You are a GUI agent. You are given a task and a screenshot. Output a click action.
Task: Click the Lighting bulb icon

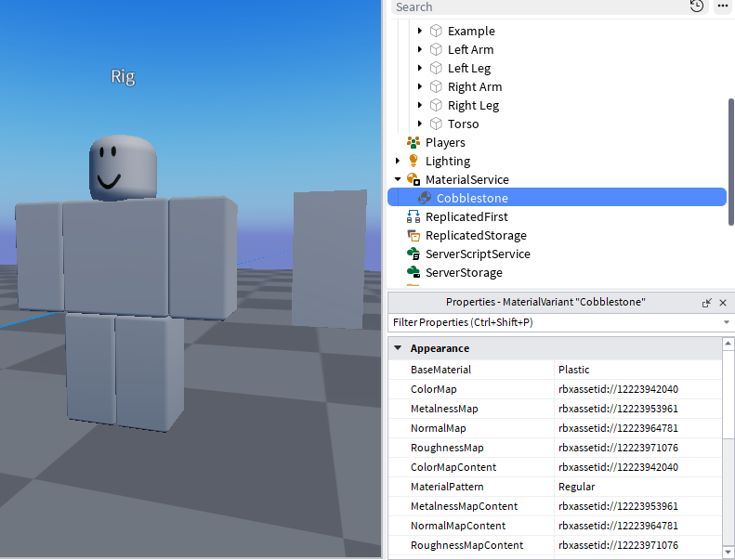[x=413, y=161]
